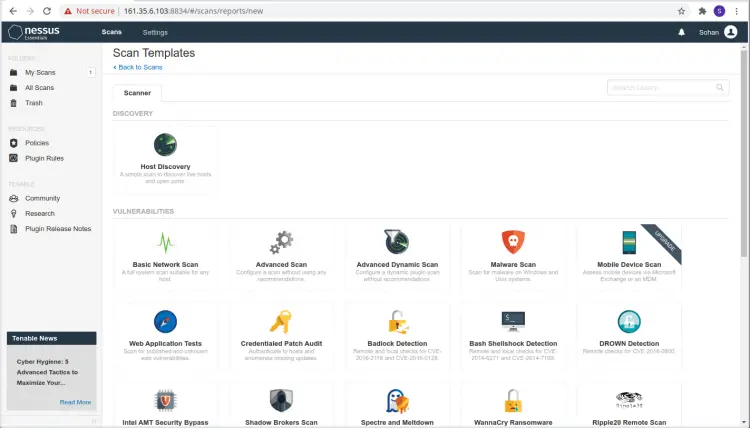
Task: Open the Host Discovery scan template
Action: coord(165,145)
